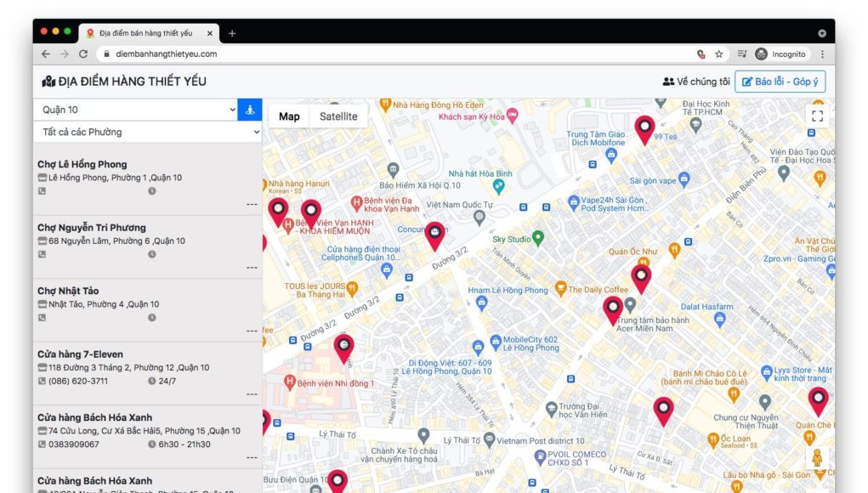The width and height of the screenshot is (868, 493).
Task: Click address 68 Nguyễn Lâm, Phường 6
Action: [x=116, y=241]
